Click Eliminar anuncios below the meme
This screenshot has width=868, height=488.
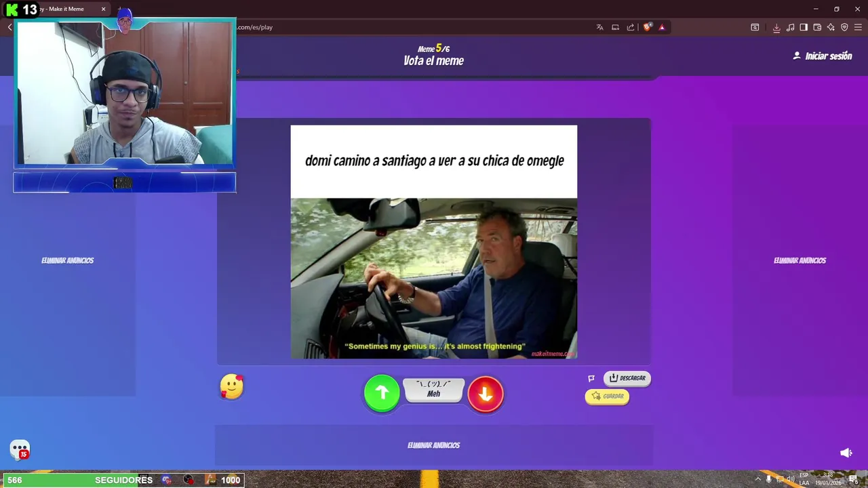(x=434, y=445)
